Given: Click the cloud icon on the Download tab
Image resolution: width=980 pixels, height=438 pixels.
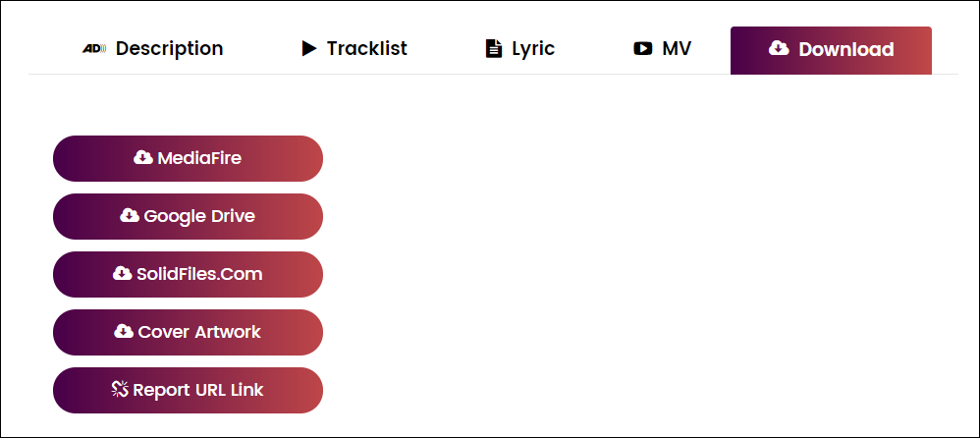Looking at the screenshot, I should point(779,48).
